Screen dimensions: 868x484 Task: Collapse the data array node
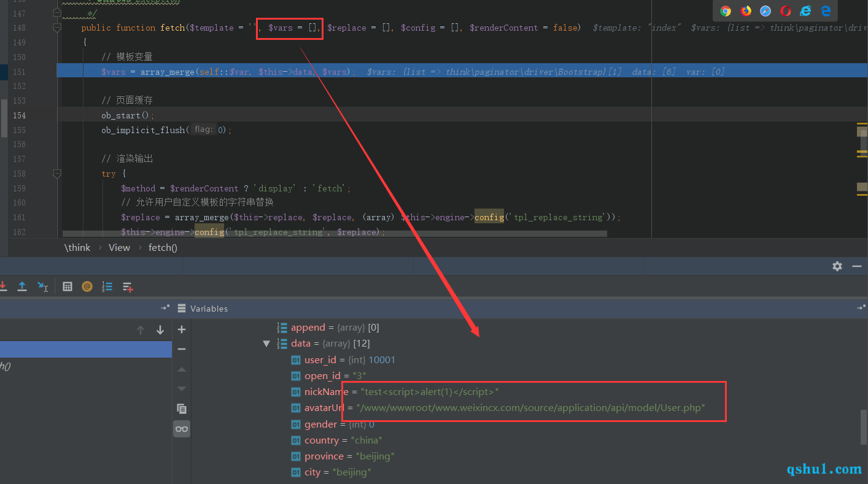pos(266,344)
